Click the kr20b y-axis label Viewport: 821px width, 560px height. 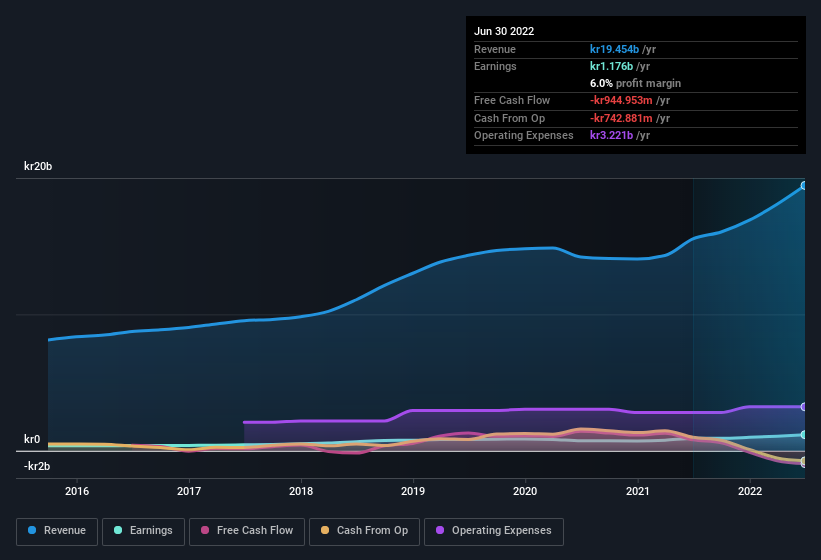point(38,166)
